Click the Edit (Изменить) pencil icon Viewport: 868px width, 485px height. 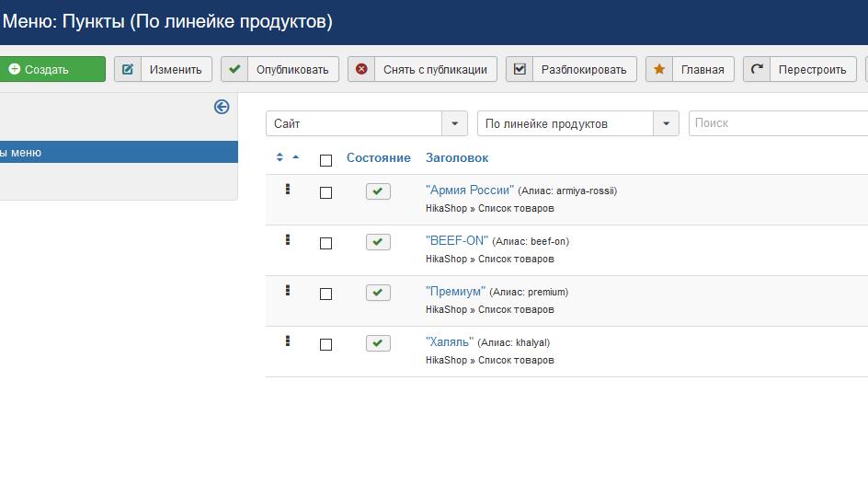pyautogui.click(x=128, y=69)
